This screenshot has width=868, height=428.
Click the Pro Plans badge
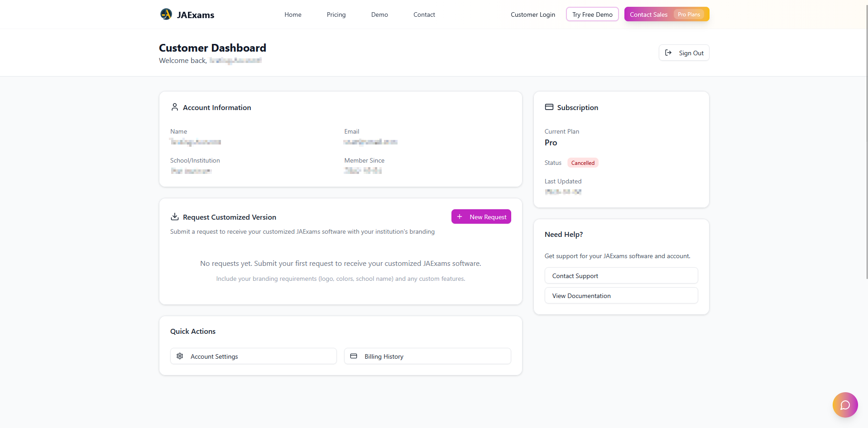689,14
